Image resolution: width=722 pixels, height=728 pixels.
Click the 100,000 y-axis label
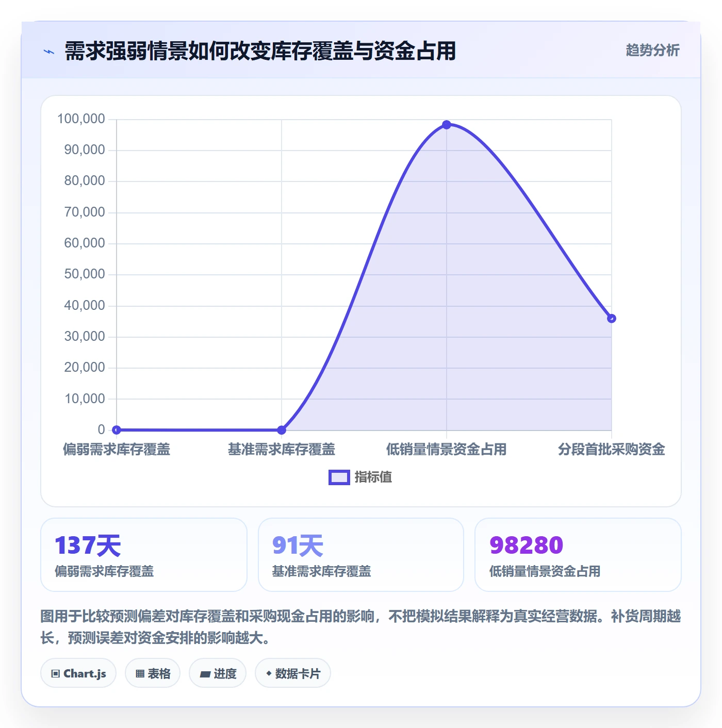pos(81,119)
